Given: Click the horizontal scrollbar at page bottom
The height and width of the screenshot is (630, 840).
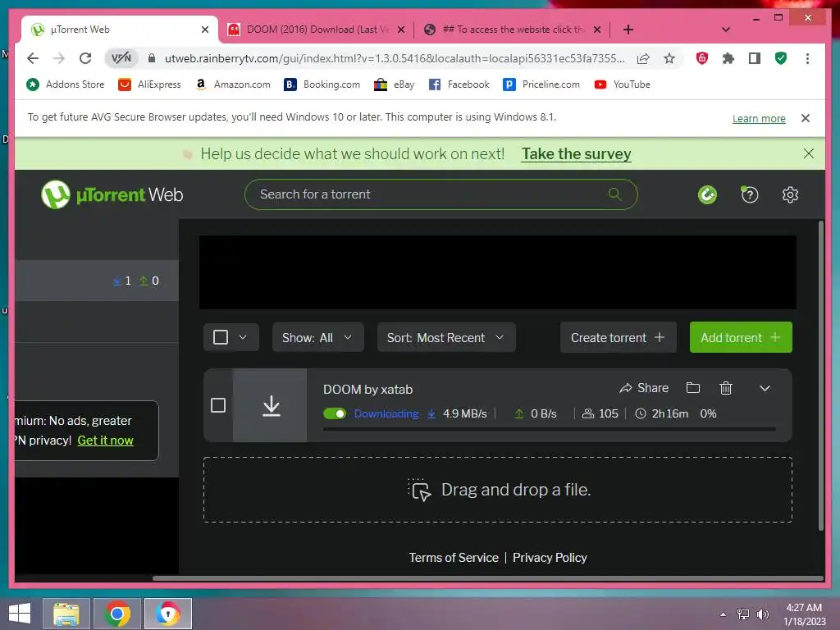Looking at the screenshot, I should [x=487, y=578].
